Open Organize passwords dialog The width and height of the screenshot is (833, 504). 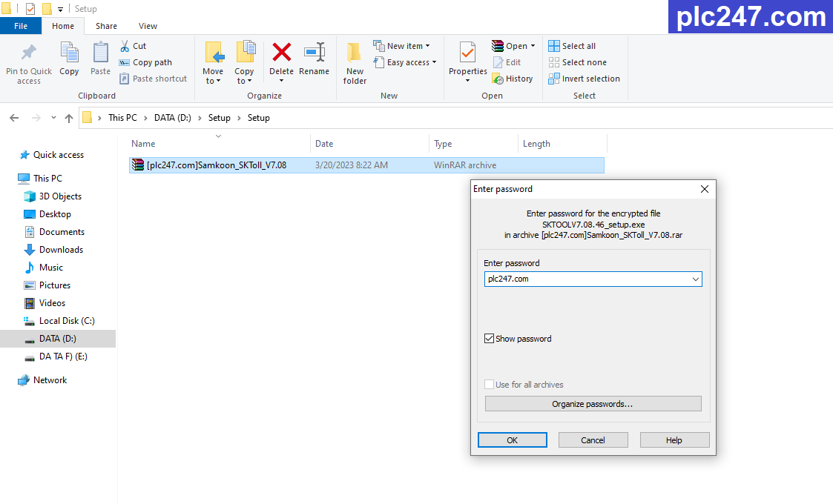[x=593, y=403]
